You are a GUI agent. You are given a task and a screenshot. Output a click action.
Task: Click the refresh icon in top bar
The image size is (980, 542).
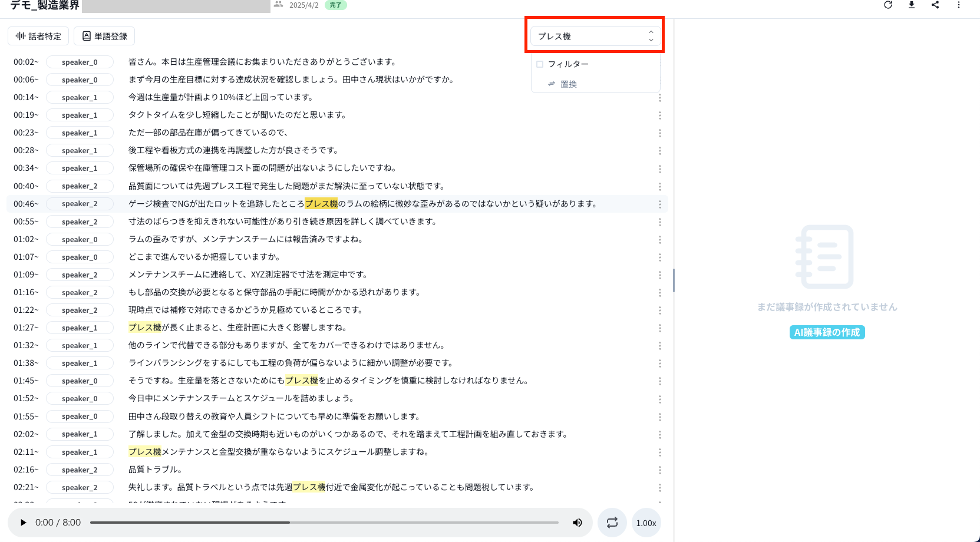(888, 5)
